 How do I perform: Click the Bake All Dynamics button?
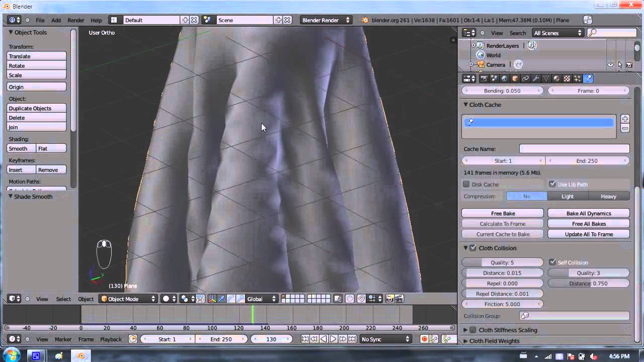pos(589,214)
